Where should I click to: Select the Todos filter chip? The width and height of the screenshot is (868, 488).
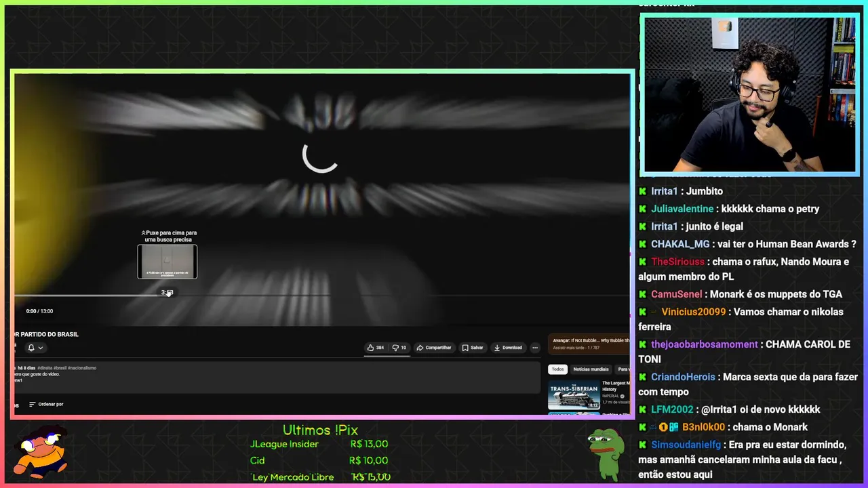point(557,369)
